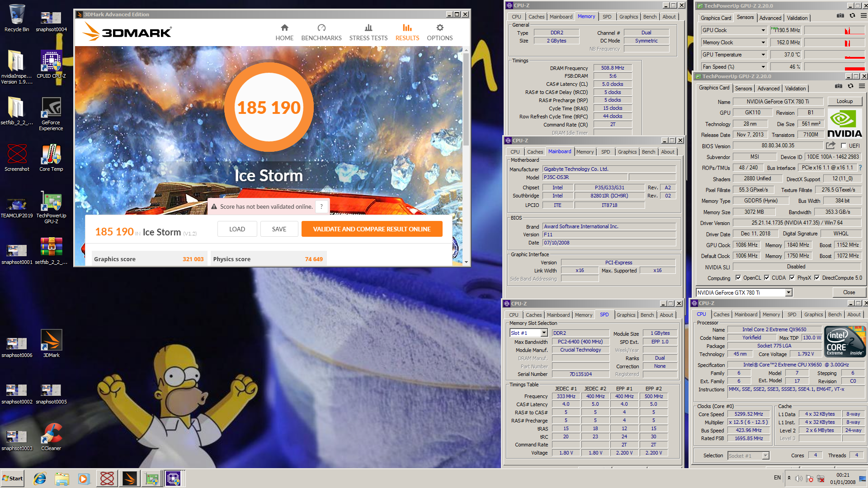Open Internet Explorer from the taskbar
This screenshot has width=868, height=488.
pos(40,479)
